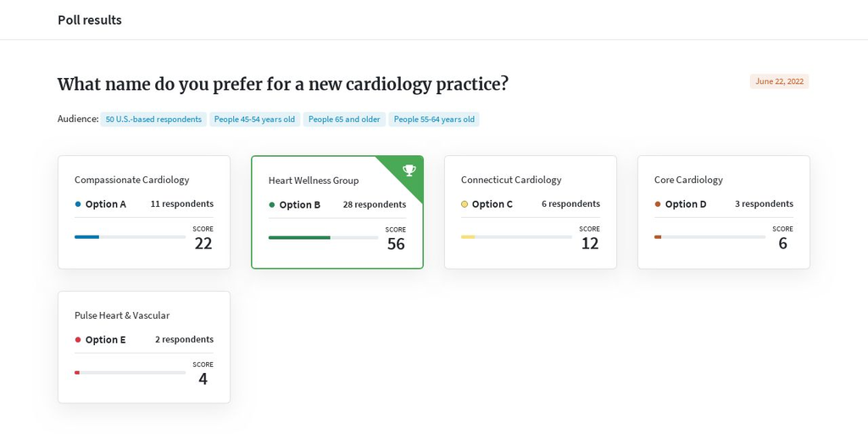
Task: Open the Pulse Heart & Vascular card
Action: click(x=144, y=347)
